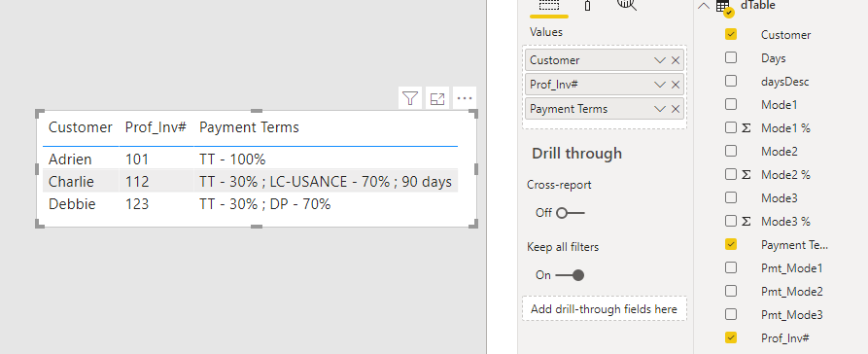Remove Prof_Inv# field with its X icon
Screen dimensions: 868x354
(x=676, y=85)
